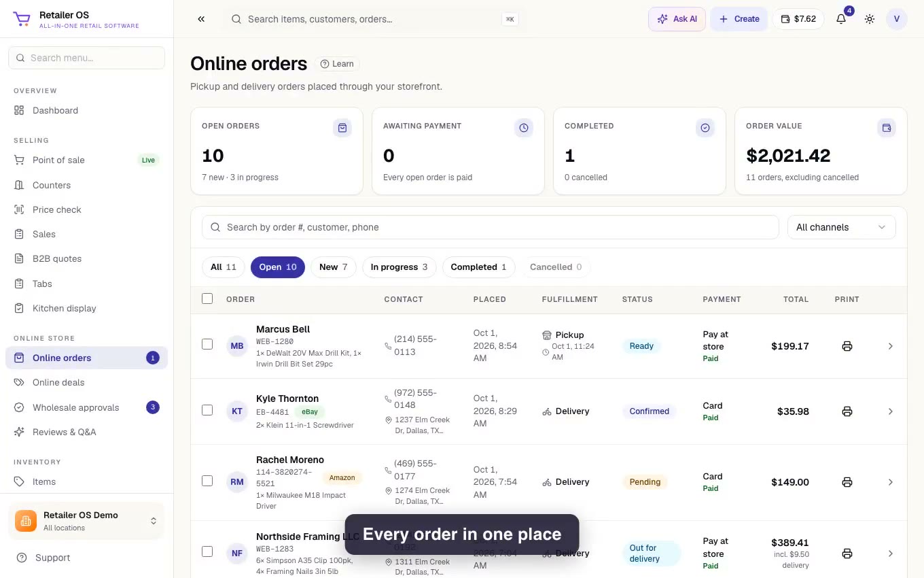
Task: Open Wholesale approvals in the sidebar
Action: click(86, 407)
